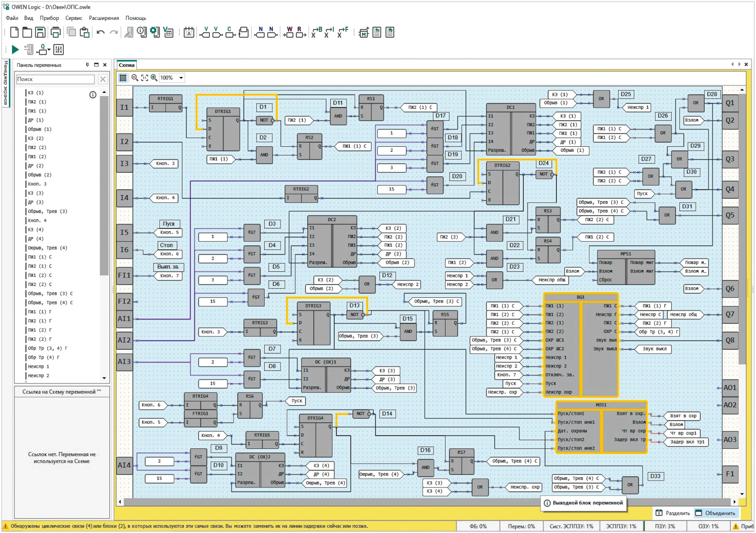
Task: Pin the Панель переменных panel
Action: click(87, 65)
